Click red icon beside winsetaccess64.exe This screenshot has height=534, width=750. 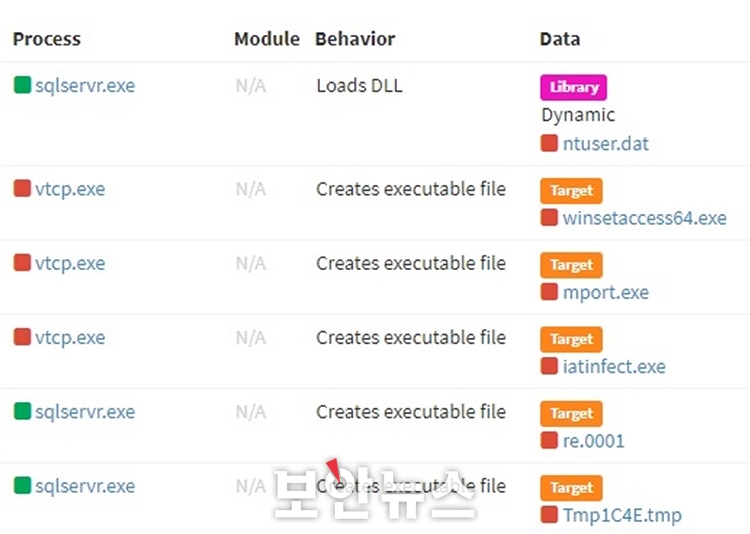pos(549,217)
